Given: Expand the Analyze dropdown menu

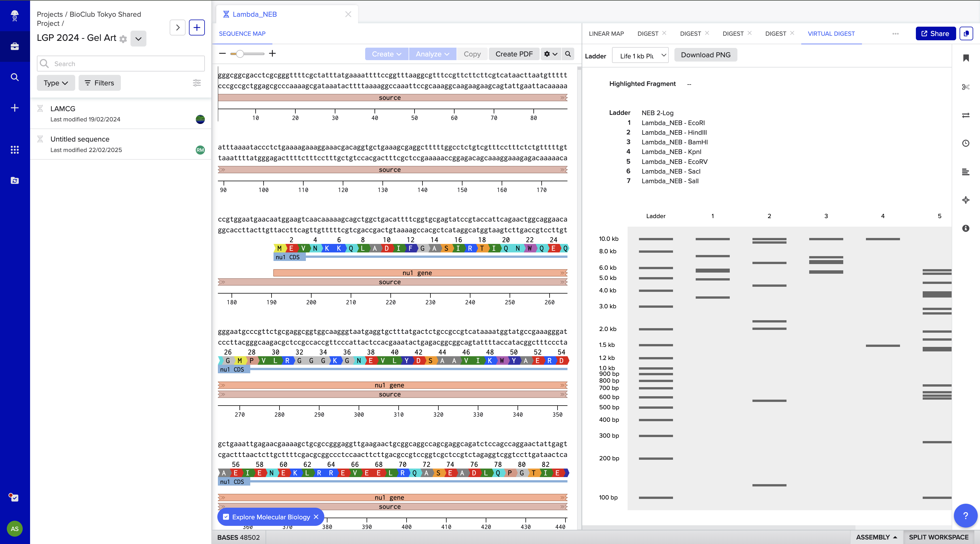Looking at the screenshot, I should [x=432, y=54].
